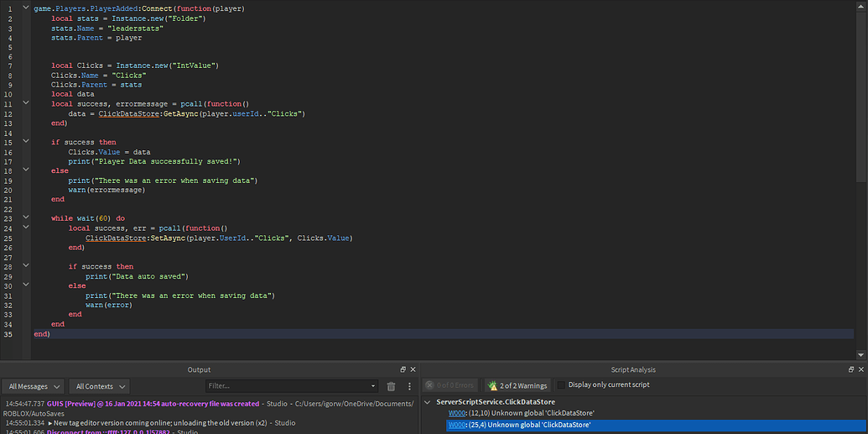Clear the Output log with trash icon
868x434 pixels.
pyautogui.click(x=392, y=386)
